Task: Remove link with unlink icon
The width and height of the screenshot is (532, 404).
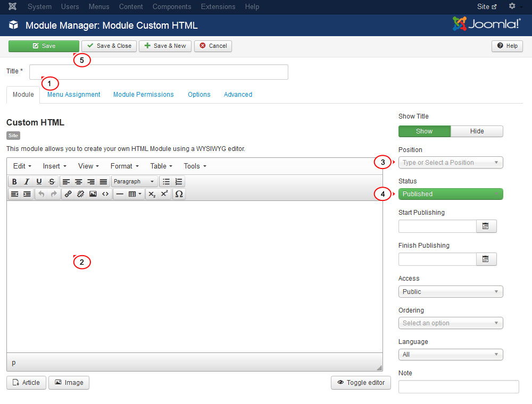Action: coord(80,194)
